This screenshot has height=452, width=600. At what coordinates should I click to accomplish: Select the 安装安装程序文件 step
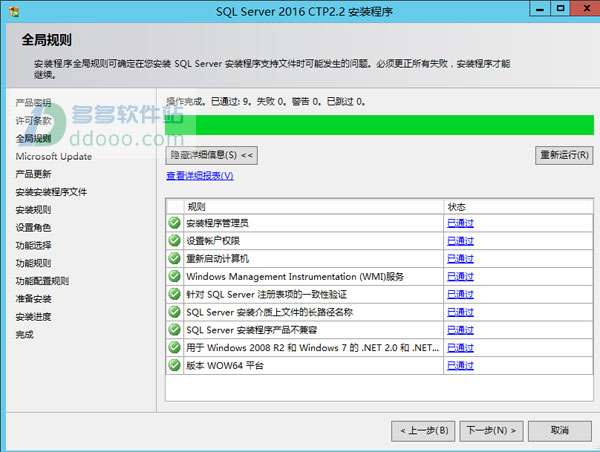(51, 192)
